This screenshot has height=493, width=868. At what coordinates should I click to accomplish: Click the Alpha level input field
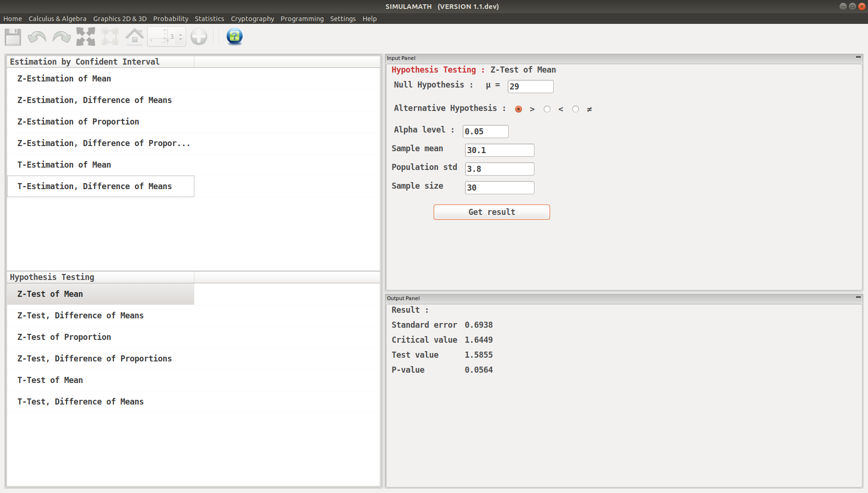(485, 132)
